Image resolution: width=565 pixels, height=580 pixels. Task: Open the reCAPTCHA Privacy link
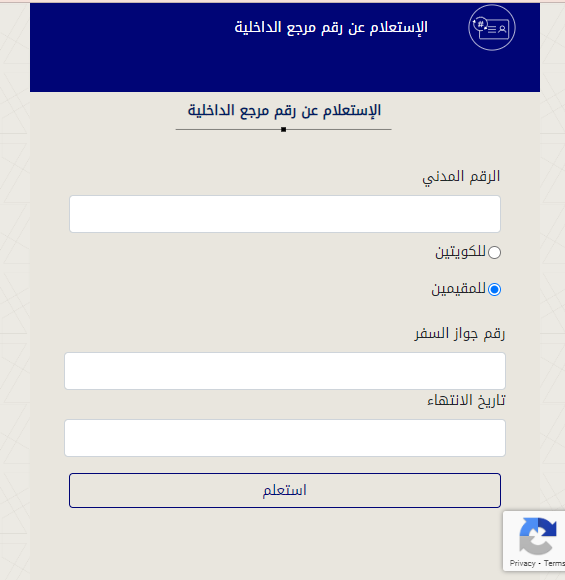pyautogui.click(x=522, y=563)
